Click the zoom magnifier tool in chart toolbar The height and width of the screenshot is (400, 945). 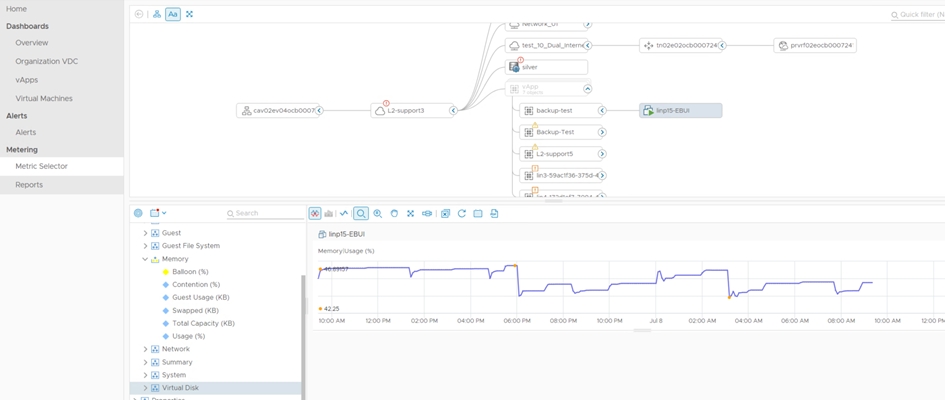click(x=361, y=213)
